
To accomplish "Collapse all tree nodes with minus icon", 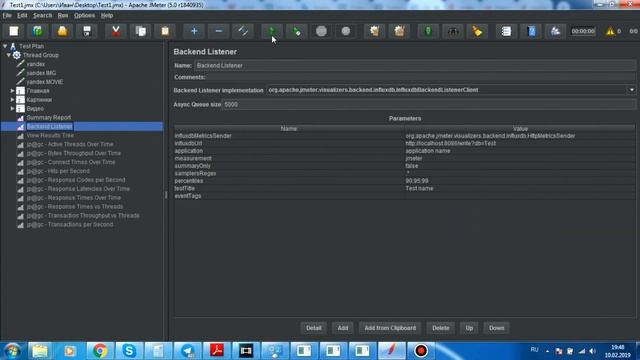I will (x=218, y=31).
